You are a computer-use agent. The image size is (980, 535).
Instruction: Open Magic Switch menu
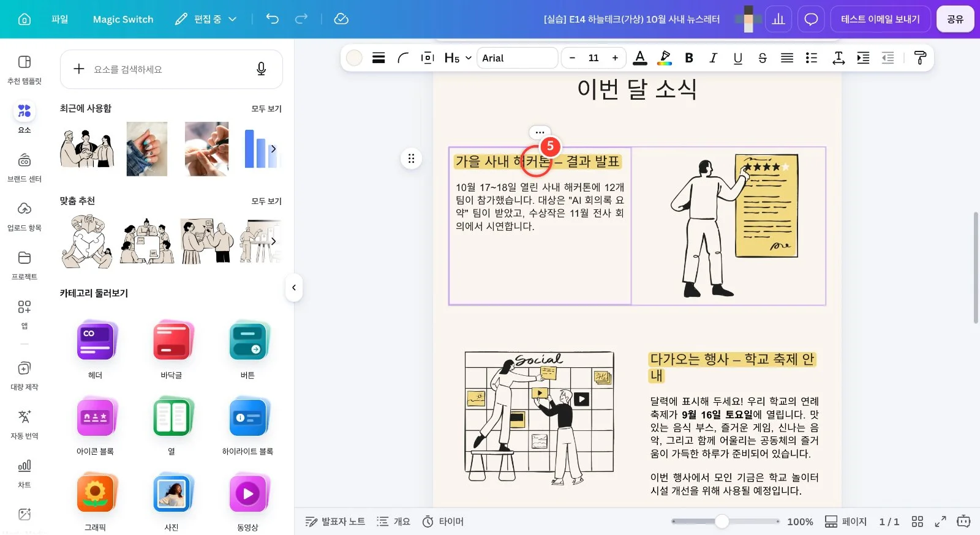point(123,19)
